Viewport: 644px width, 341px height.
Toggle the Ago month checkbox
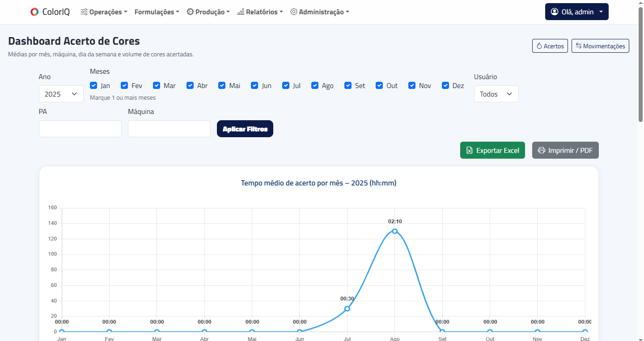pyautogui.click(x=315, y=85)
